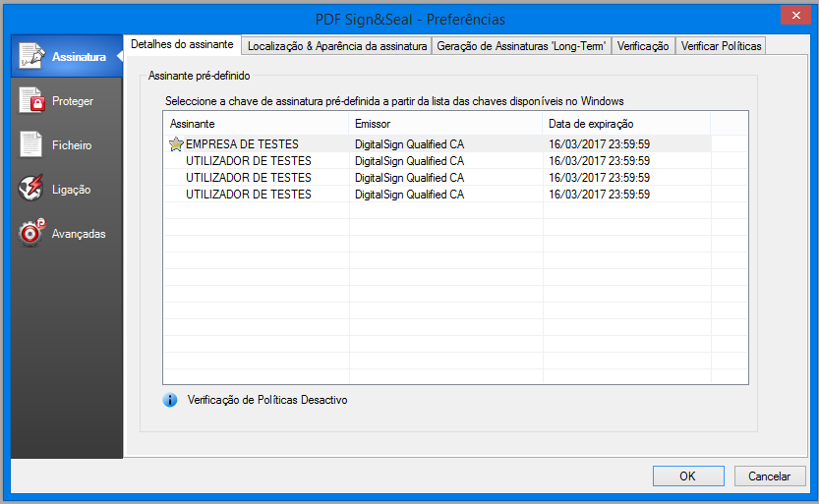
Task: Select the Proteger sidebar label
Action: pyautogui.click(x=73, y=100)
